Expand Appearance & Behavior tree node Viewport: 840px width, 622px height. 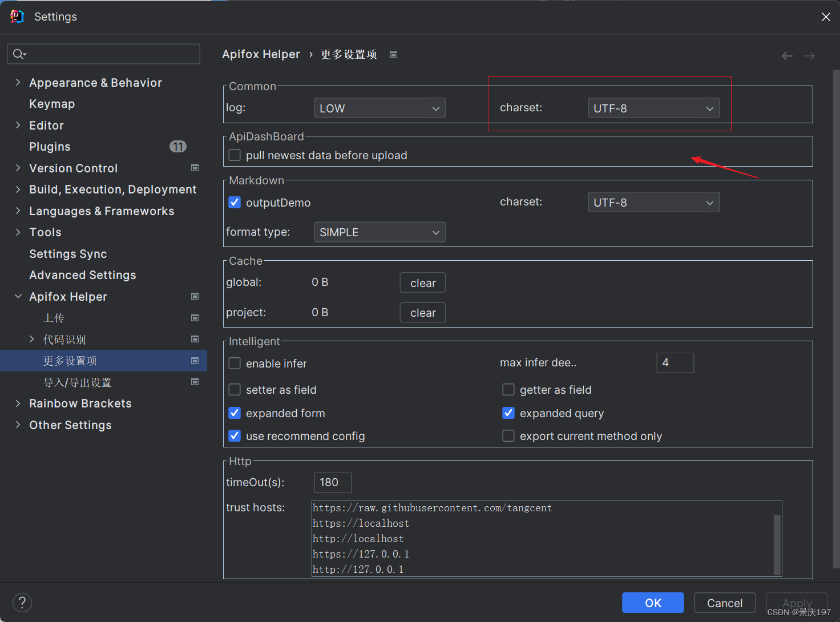(18, 82)
